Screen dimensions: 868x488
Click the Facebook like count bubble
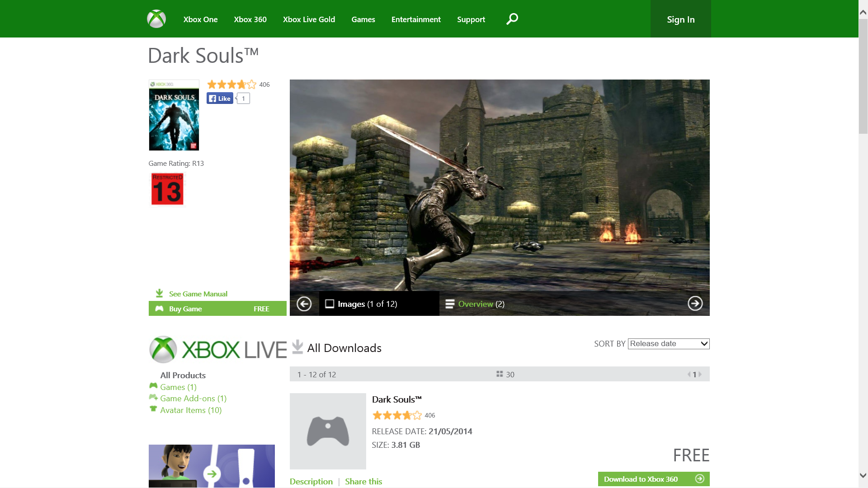point(243,99)
